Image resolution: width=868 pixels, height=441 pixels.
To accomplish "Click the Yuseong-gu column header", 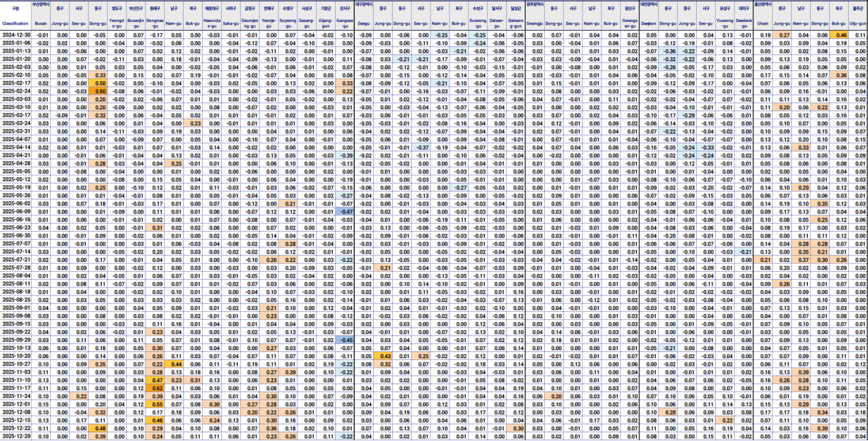I will [724, 23].
